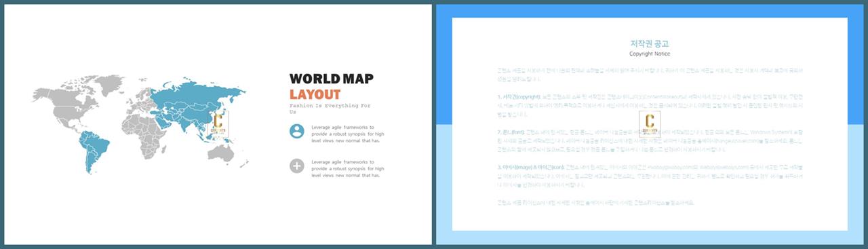Click the "1. 저작권(copyright)" paragraph

tap(650, 106)
